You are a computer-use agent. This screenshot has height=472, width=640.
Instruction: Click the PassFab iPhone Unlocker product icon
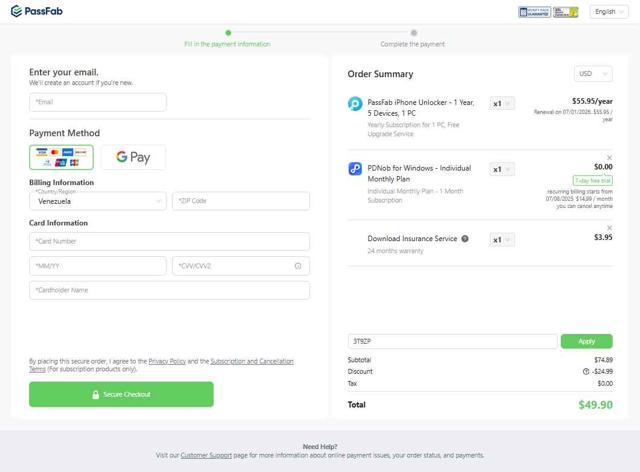point(355,103)
